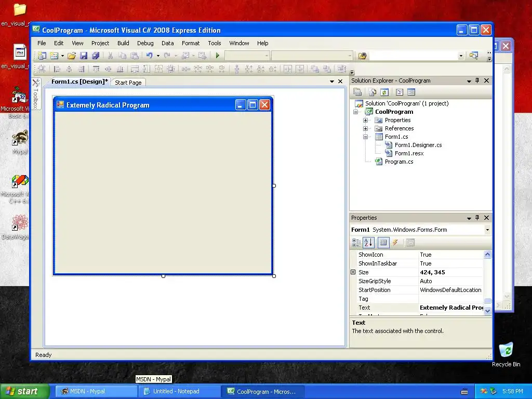The width and height of the screenshot is (532, 399).
Task: Open the Toolbox side tab
Action: [x=36, y=94]
